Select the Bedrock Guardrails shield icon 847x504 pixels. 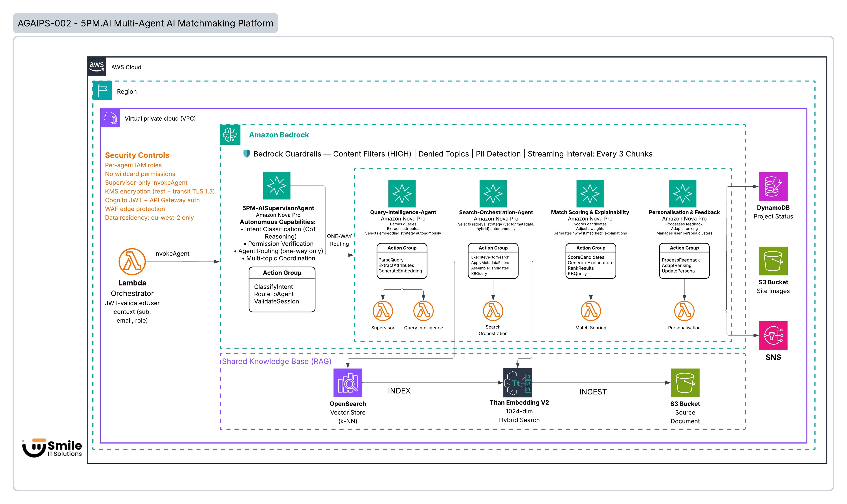[x=246, y=153]
